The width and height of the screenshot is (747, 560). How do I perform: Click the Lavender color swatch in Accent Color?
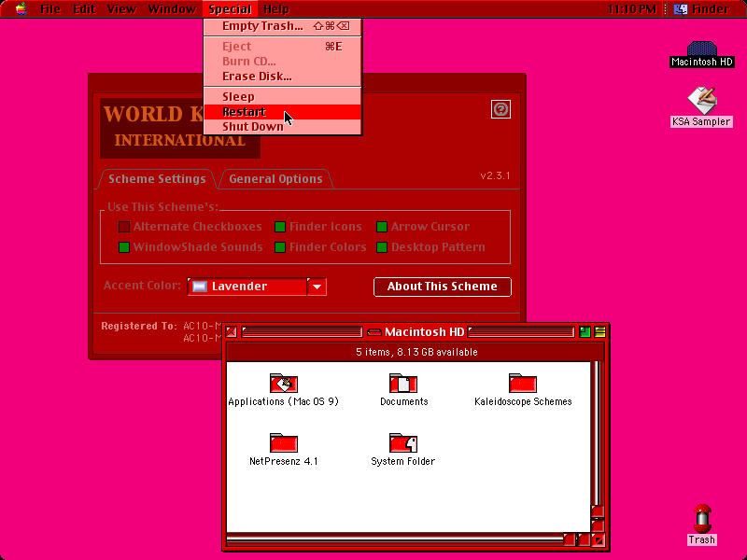[200, 287]
